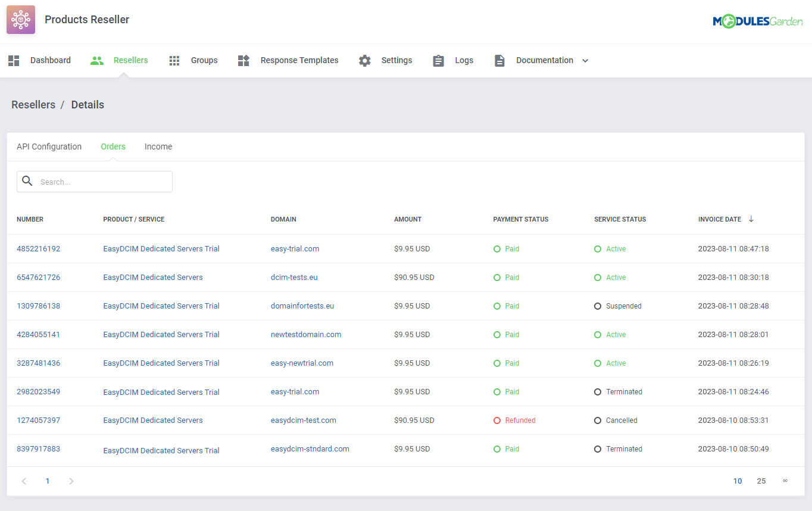The width and height of the screenshot is (812, 511).
Task: Open the Logs menu item
Action: (x=464, y=60)
